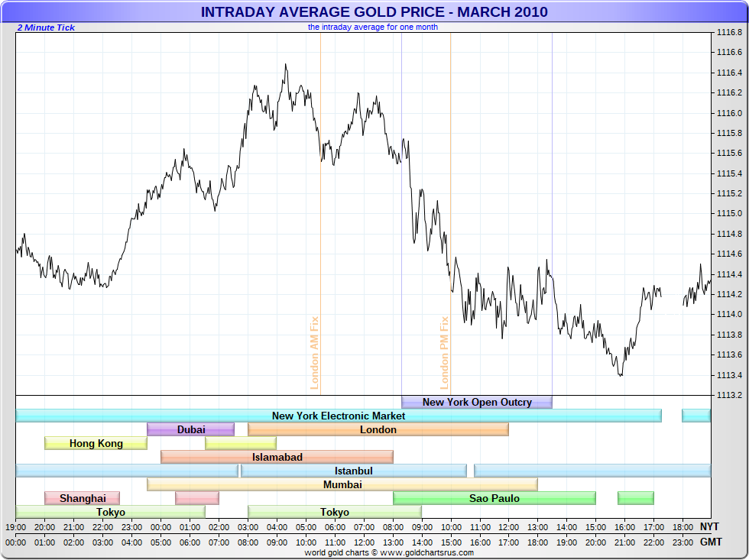Screen dimensions: 749x560
Task: Click the 08:00 label on the GMT row
Action: [x=248, y=543]
